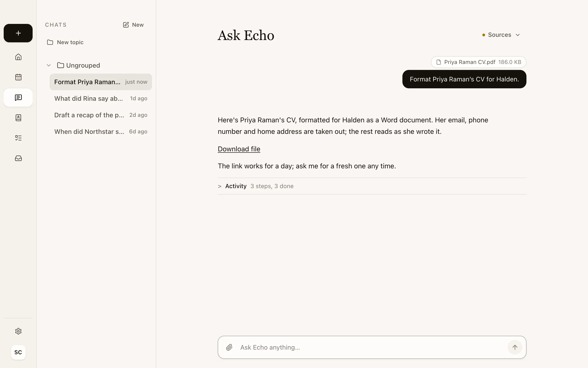Open the Tasks checklist icon in sidebar

click(x=18, y=138)
